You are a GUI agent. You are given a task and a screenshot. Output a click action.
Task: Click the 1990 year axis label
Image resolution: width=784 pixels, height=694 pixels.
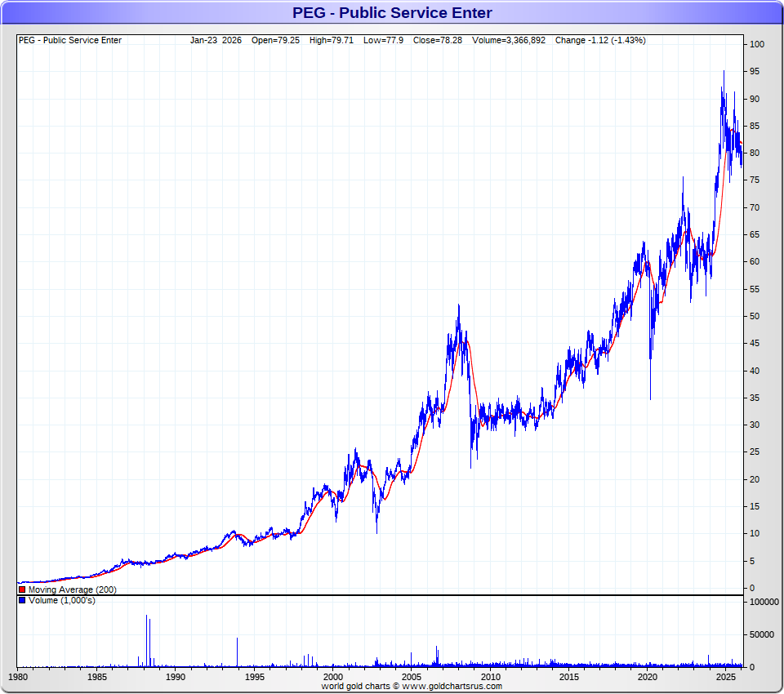(176, 677)
